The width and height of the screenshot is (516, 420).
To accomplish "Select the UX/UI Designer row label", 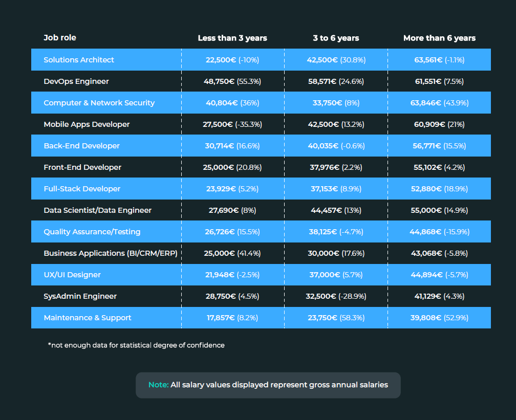I will click(72, 275).
